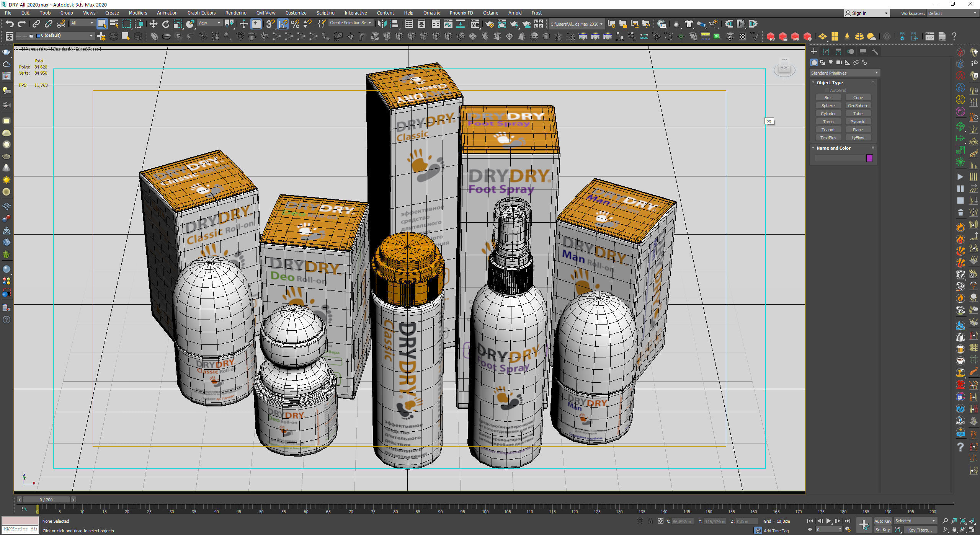Enable the AutoGrid checkbox

tap(827, 90)
